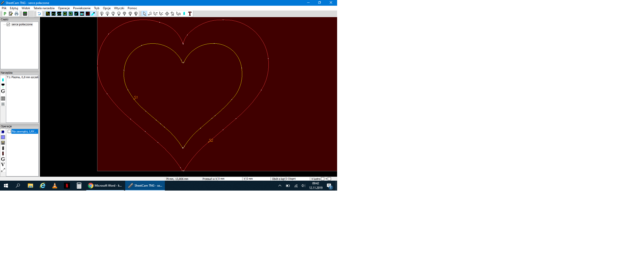Viewport: 644px width, 266px height.
Task: Open the Widok menu
Action: [x=26, y=8]
